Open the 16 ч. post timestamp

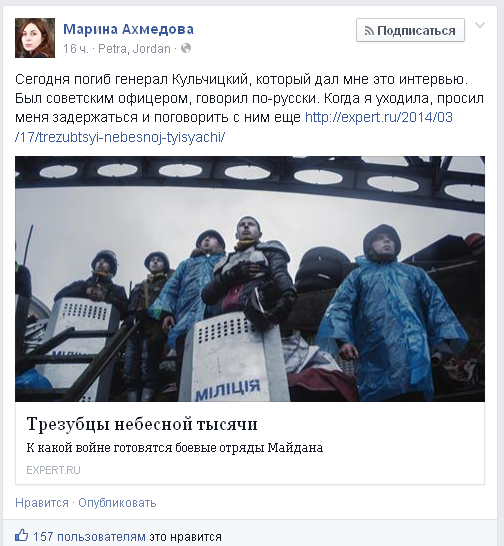point(76,48)
